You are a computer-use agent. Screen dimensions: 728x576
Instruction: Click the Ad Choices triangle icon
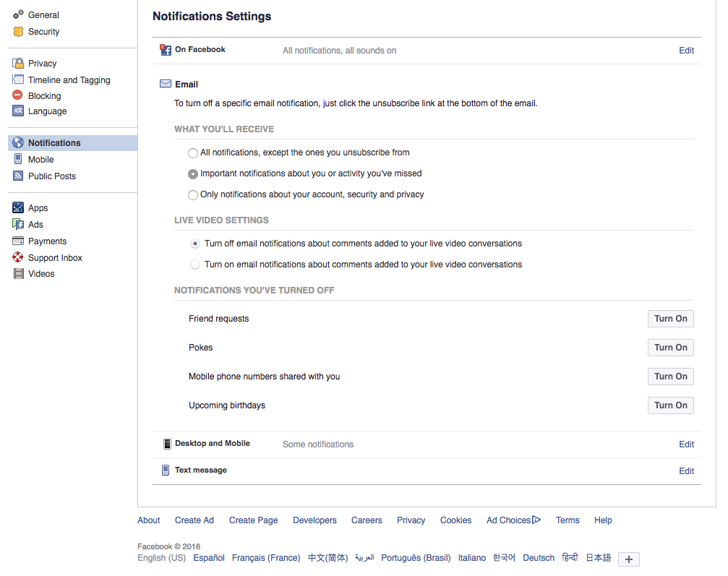point(536,520)
